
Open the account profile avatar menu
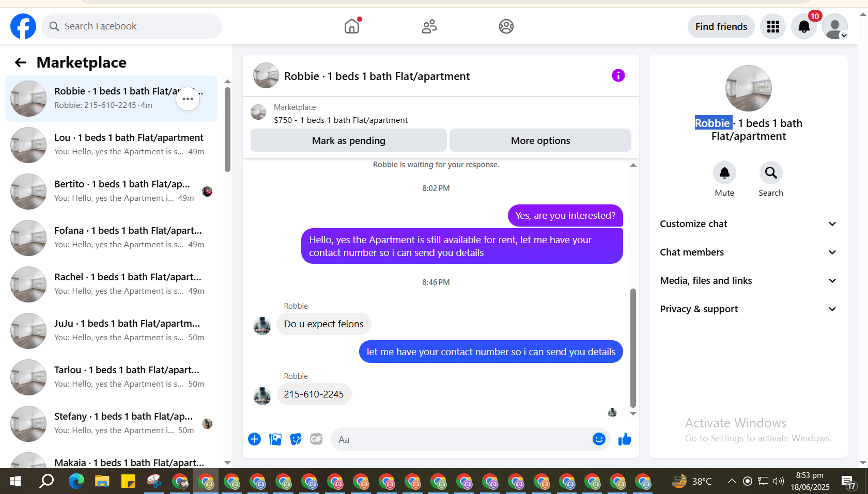(835, 26)
